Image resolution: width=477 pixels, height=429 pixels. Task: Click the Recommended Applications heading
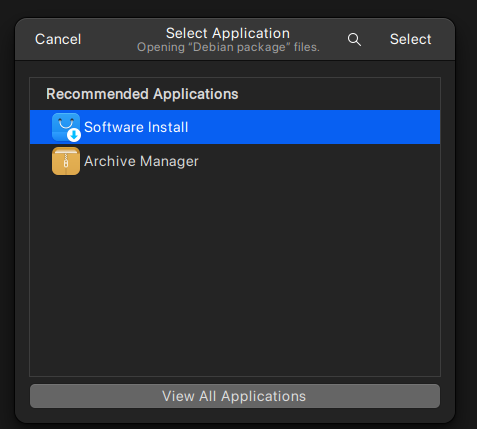(x=142, y=94)
